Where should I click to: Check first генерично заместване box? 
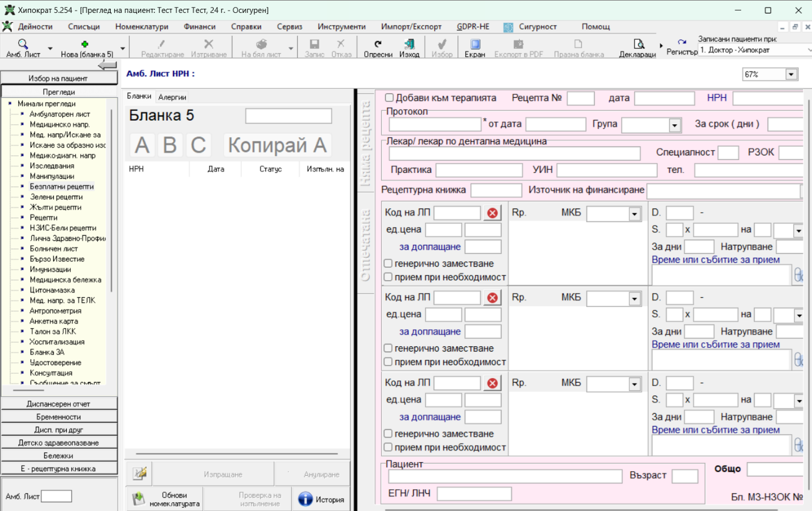tap(388, 264)
